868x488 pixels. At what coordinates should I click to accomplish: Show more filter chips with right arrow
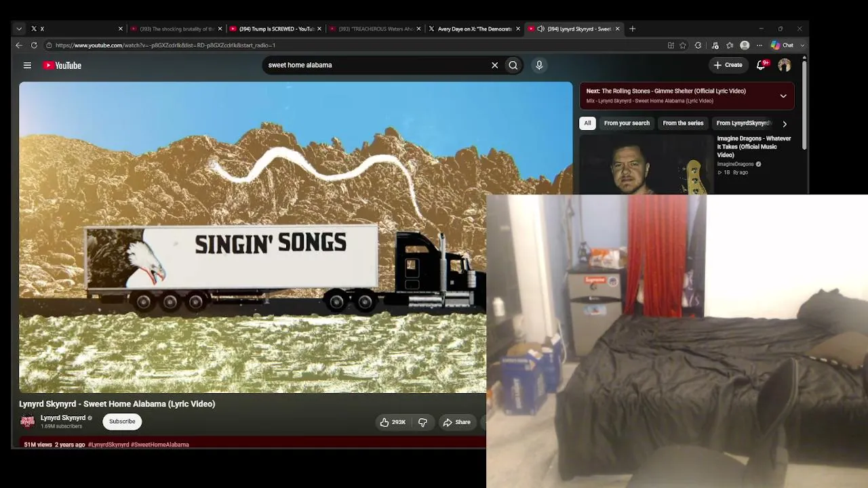tap(785, 123)
